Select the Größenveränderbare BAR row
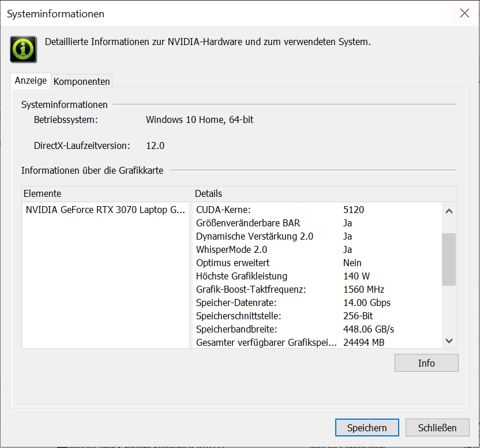This screenshot has width=480, height=448. pyautogui.click(x=317, y=223)
